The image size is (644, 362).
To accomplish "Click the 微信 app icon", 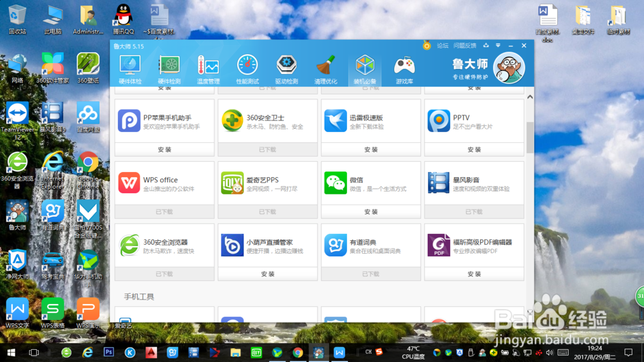I will point(335,183).
